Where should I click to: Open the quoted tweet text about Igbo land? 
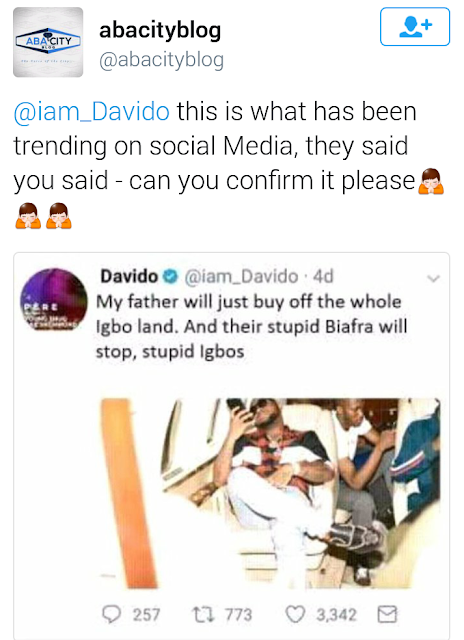pos(251,327)
